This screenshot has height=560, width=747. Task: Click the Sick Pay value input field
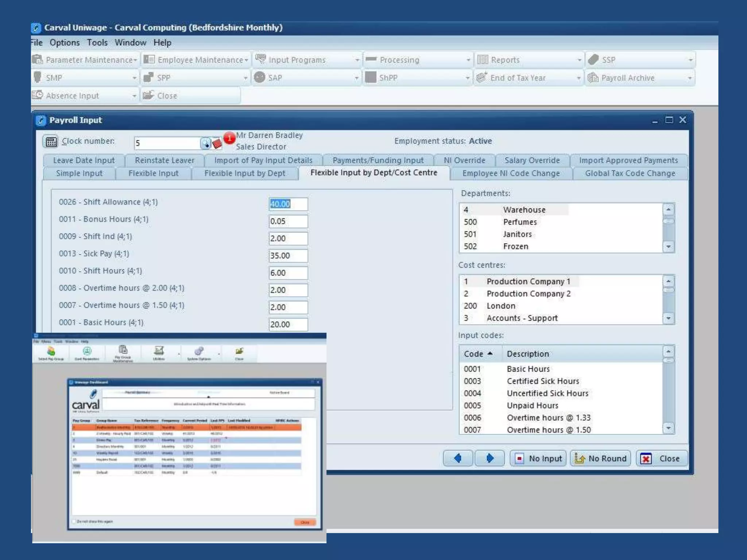coord(288,256)
